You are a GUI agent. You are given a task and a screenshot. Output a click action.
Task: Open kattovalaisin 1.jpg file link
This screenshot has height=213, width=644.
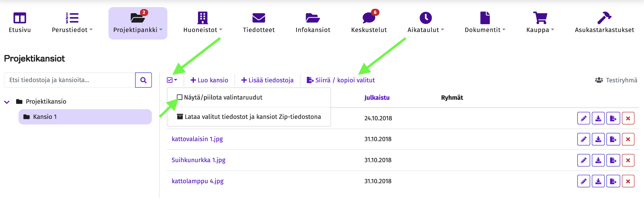(197, 139)
